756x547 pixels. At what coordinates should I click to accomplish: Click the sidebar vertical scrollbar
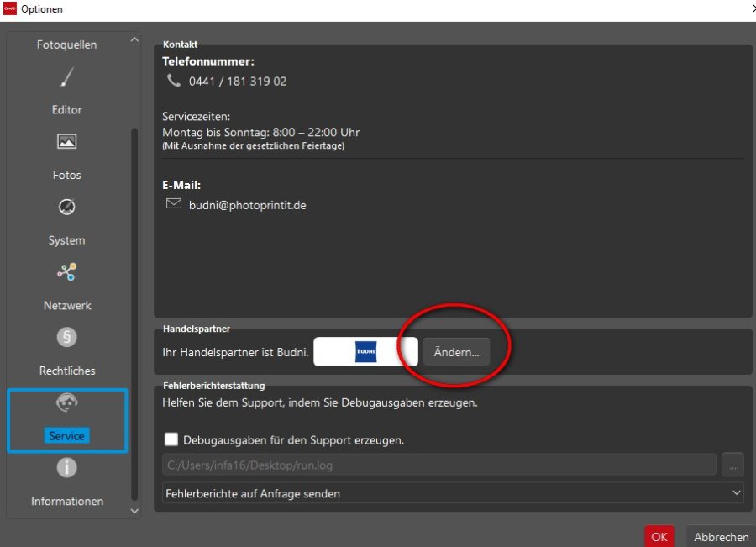click(134, 311)
